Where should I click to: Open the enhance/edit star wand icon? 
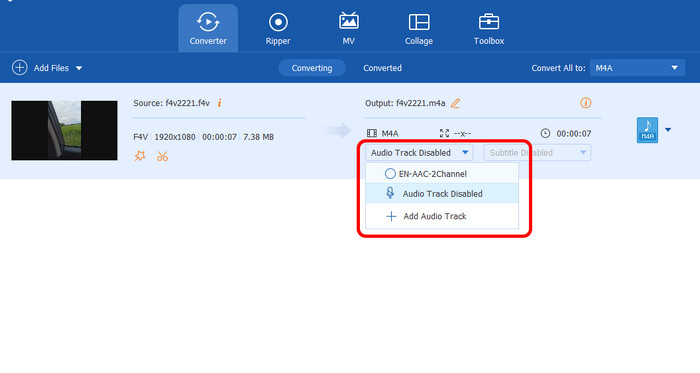tap(140, 156)
